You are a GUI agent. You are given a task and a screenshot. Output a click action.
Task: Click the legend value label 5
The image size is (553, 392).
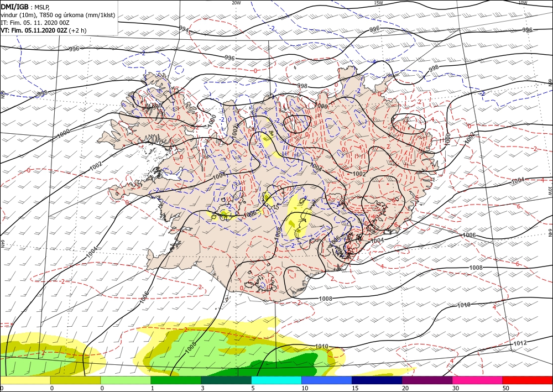(253, 388)
